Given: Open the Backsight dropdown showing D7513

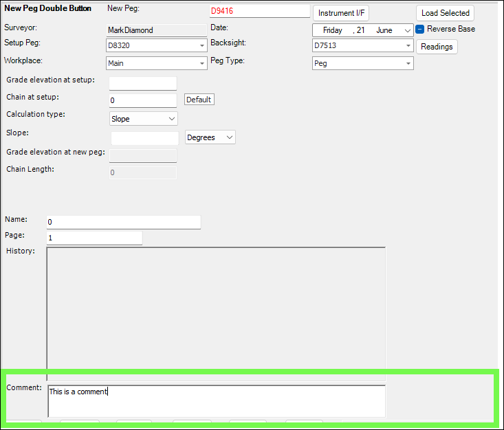Looking at the screenshot, I should pyautogui.click(x=408, y=46).
